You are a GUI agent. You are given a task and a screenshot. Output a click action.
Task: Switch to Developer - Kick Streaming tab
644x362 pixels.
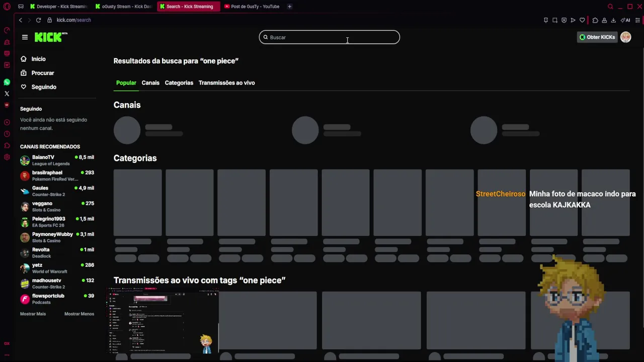click(58, 7)
